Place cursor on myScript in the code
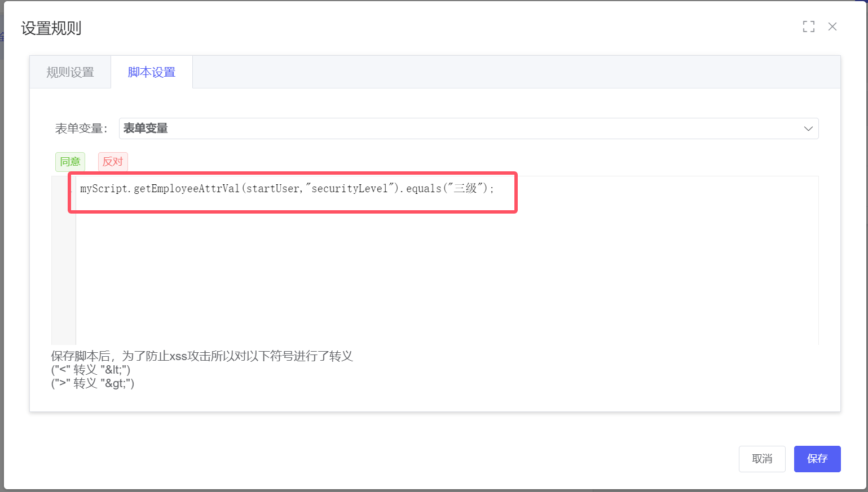 pos(104,189)
